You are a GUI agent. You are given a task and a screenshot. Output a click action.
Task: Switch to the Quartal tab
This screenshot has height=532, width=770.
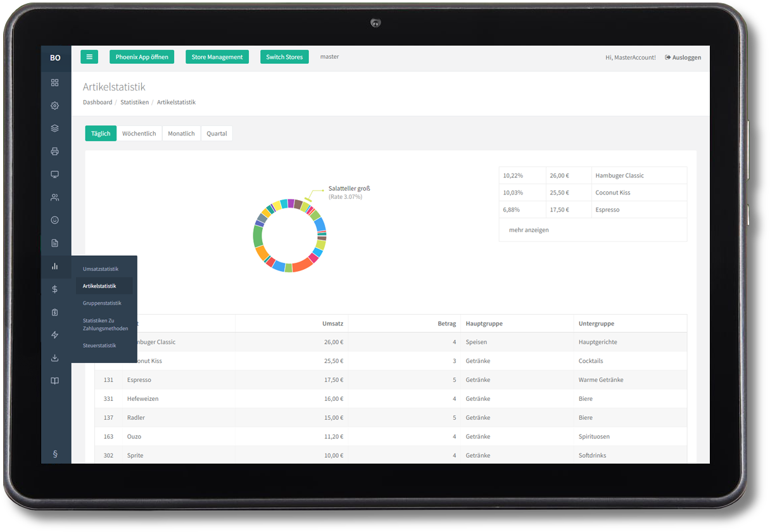(217, 134)
